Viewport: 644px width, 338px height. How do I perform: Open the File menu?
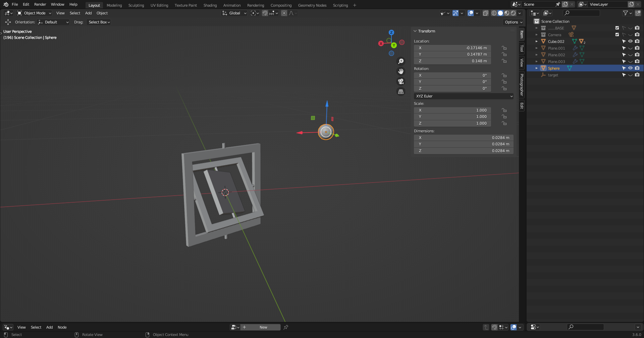point(15,4)
